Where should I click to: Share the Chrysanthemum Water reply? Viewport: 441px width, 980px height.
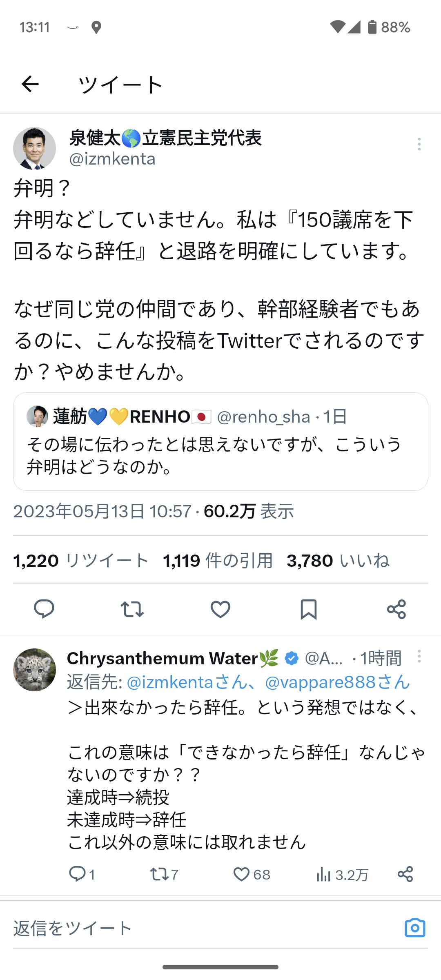click(x=405, y=874)
